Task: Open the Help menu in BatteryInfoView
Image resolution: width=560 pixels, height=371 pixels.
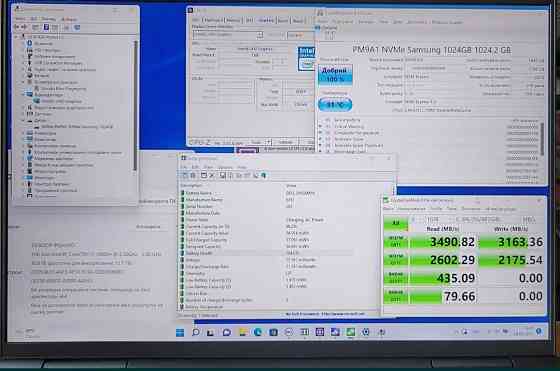Action: coord(242,167)
